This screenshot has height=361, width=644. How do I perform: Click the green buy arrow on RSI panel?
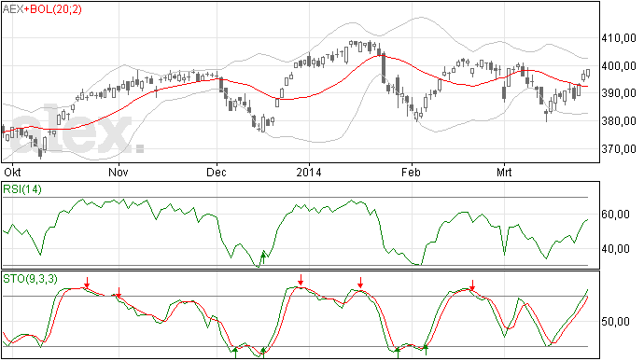pyautogui.click(x=263, y=257)
